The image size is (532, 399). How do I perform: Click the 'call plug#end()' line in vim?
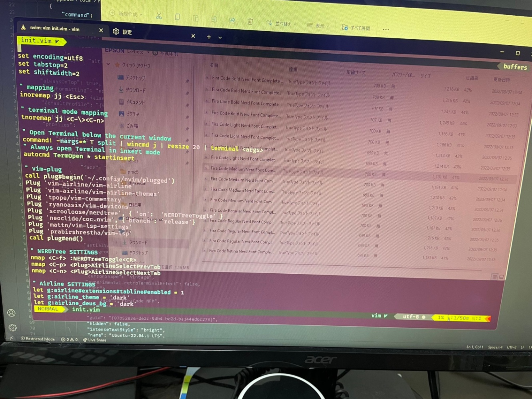(x=56, y=238)
